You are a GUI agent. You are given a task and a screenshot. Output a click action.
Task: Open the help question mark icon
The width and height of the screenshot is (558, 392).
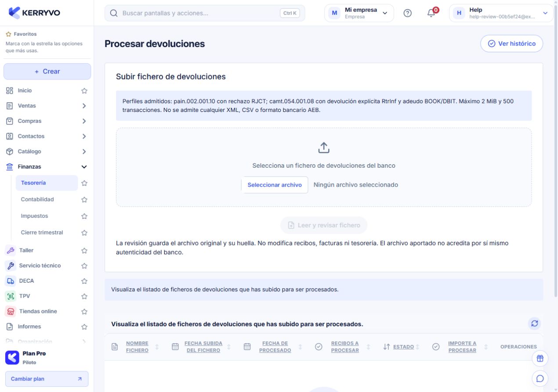point(407,13)
